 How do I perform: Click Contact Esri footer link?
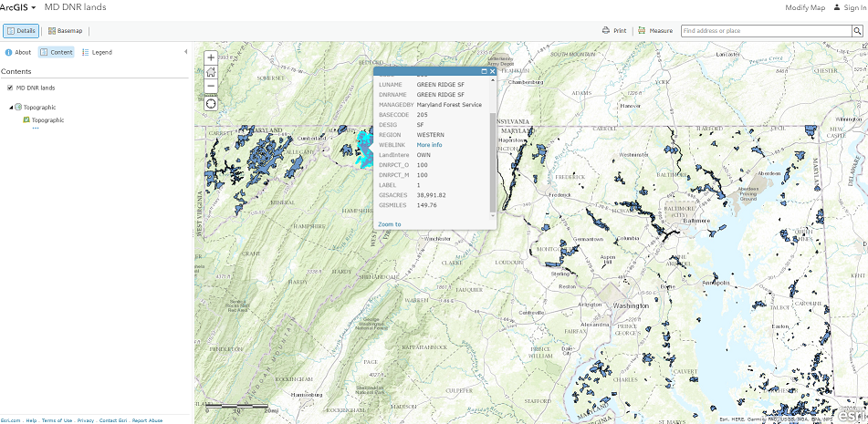[113, 420]
